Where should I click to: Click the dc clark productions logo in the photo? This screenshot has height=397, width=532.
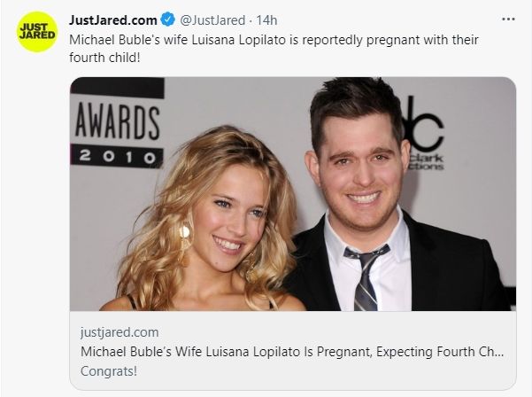[423, 134]
